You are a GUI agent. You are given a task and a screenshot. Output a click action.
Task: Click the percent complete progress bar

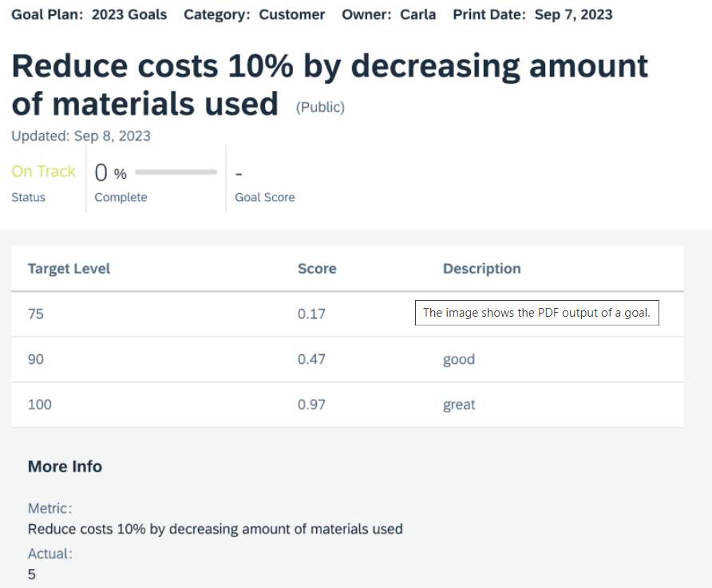click(176, 172)
